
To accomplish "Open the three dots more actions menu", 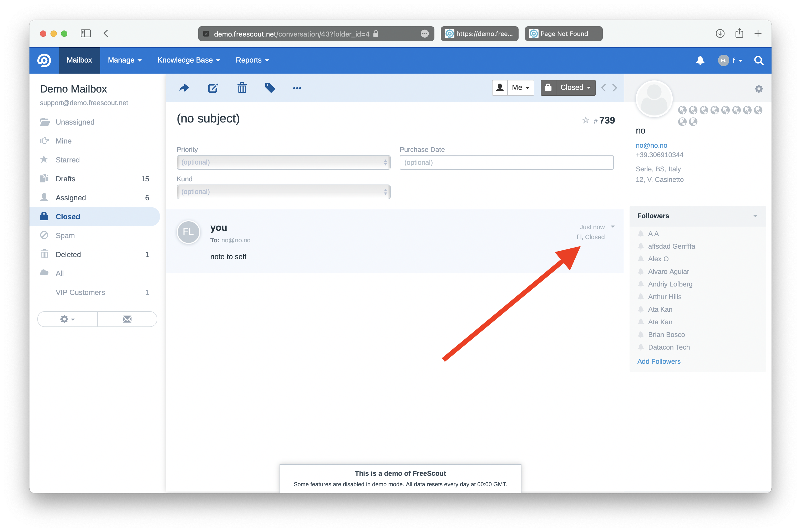I will click(x=297, y=88).
